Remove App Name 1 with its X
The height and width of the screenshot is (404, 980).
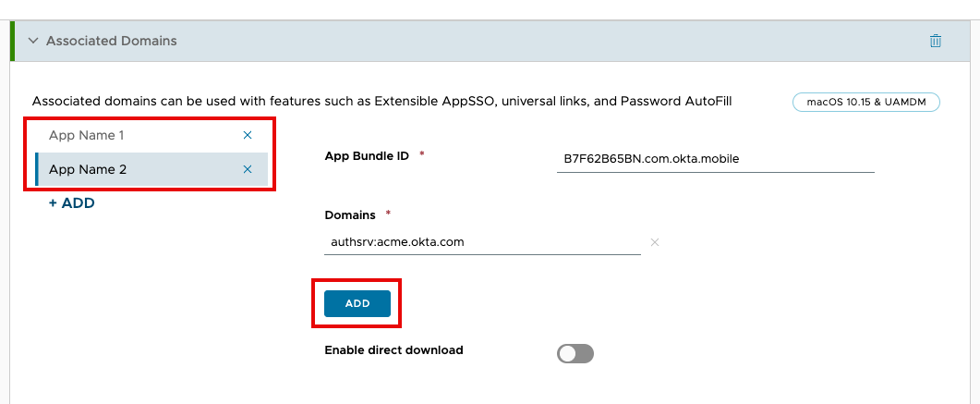247,135
